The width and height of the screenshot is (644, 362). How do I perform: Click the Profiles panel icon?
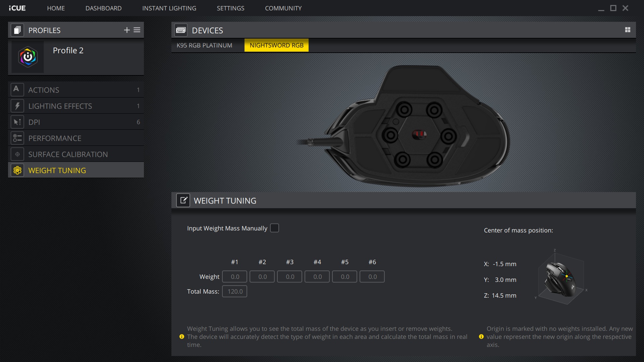pyautogui.click(x=17, y=30)
